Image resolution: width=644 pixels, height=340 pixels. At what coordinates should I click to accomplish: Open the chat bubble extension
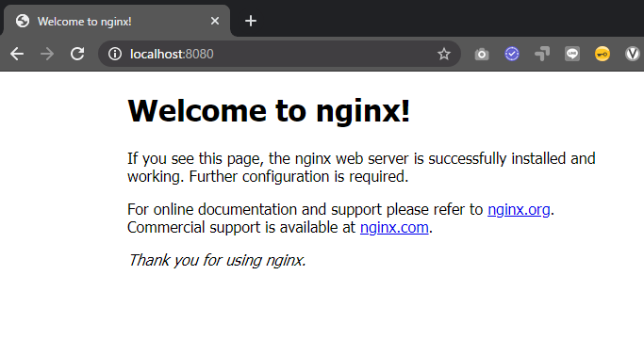[x=572, y=54]
